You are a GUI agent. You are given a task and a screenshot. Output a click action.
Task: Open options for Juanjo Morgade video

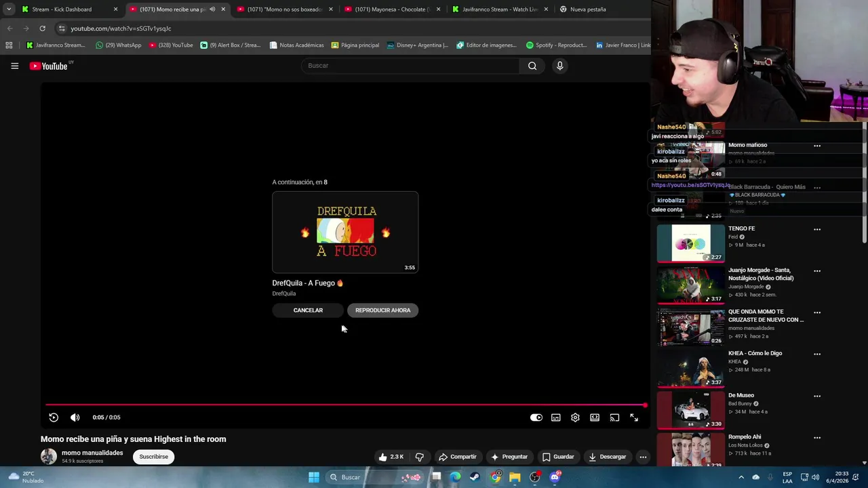tap(817, 271)
